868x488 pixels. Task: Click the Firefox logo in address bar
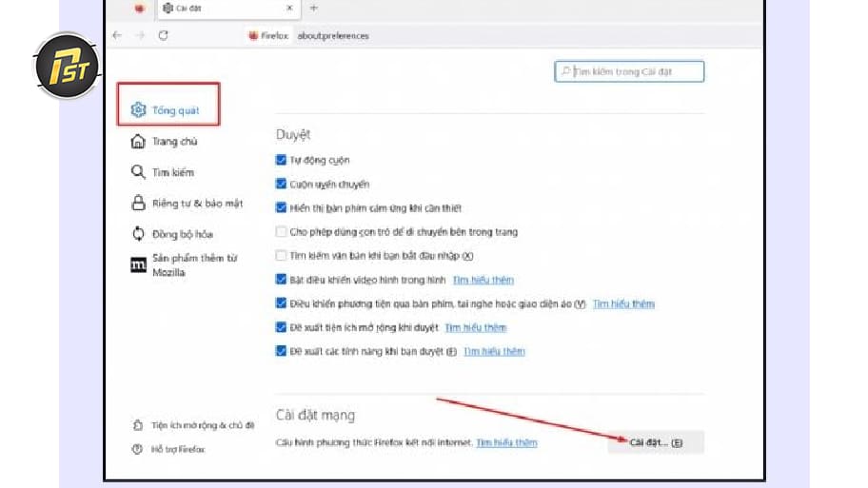coord(253,35)
